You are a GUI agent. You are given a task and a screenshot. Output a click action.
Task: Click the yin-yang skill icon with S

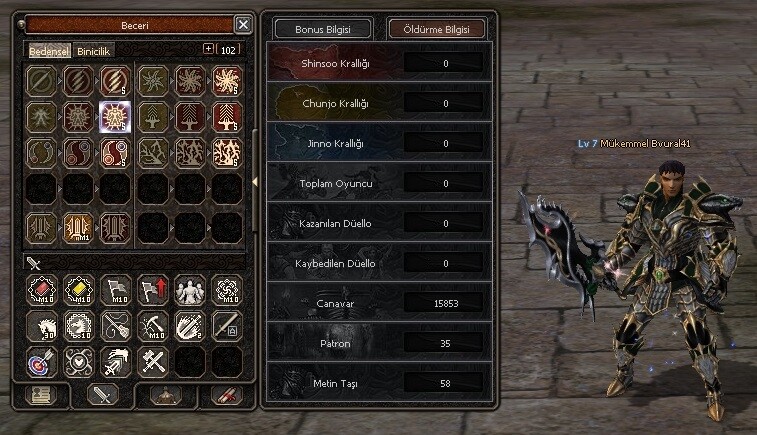[115, 153]
